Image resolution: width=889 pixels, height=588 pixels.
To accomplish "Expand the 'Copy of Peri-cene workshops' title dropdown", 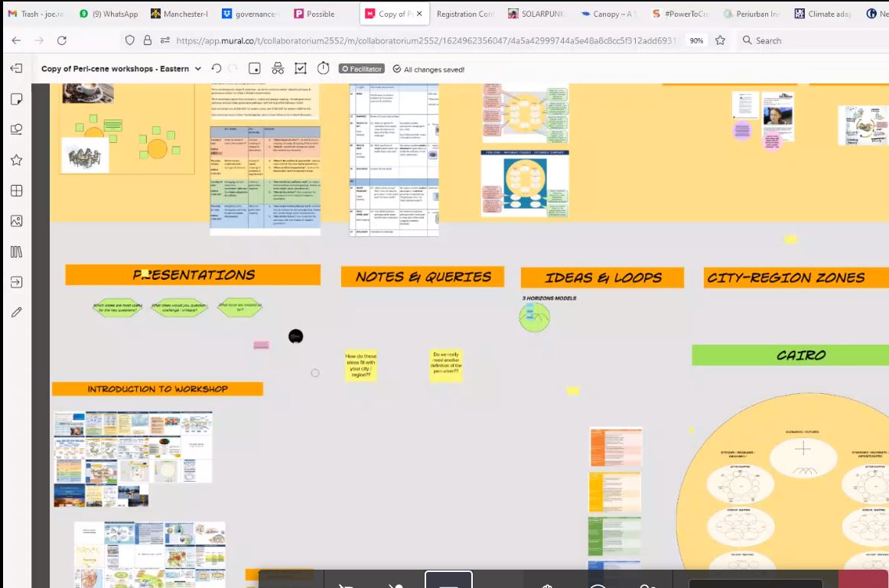I will tap(197, 68).
